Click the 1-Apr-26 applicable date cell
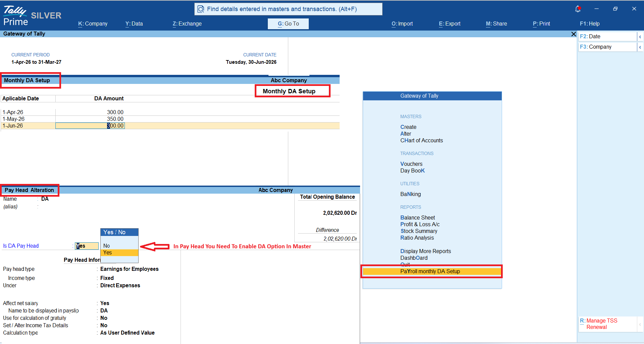This screenshot has height=344, width=644. tap(13, 112)
